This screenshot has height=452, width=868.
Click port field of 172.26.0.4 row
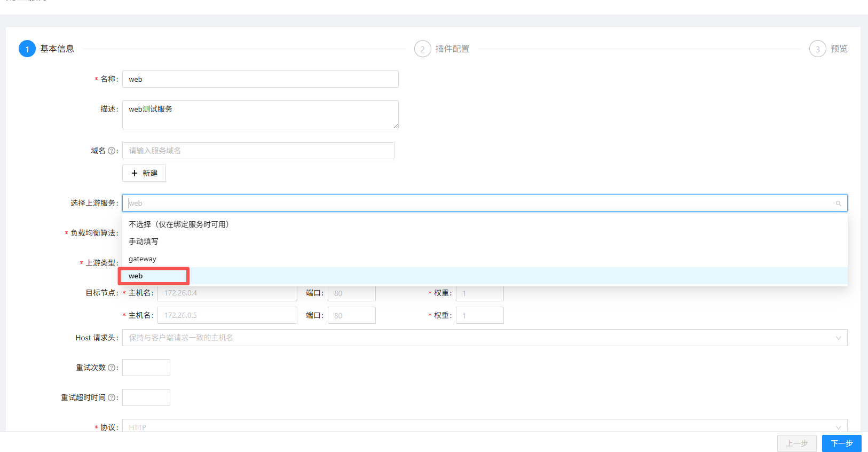click(x=352, y=293)
